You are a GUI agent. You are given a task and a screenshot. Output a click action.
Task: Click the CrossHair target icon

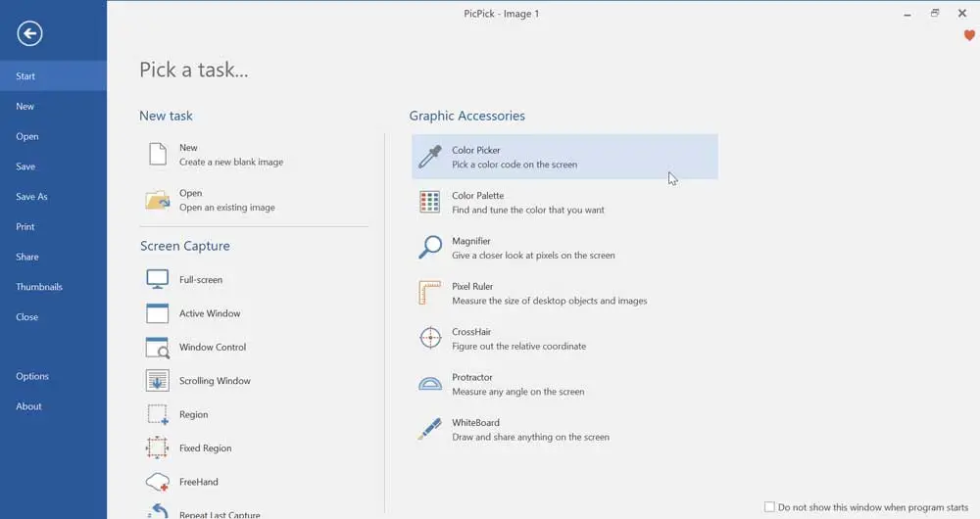point(430,338)
